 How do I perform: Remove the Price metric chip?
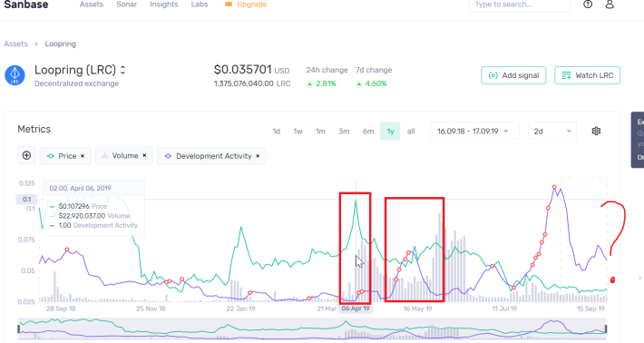pyautogui.click(x=83, y=156)
